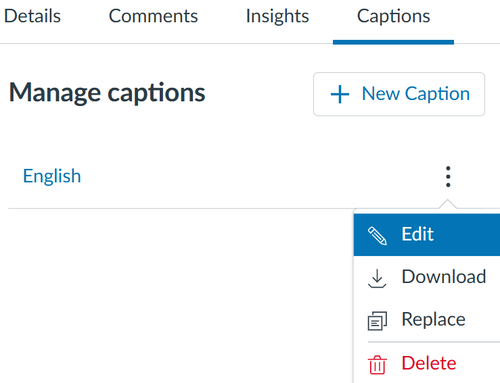Switch to the Details tab
Image resolution: width=500 pixels, height=383 pixels.
point(32,16)
